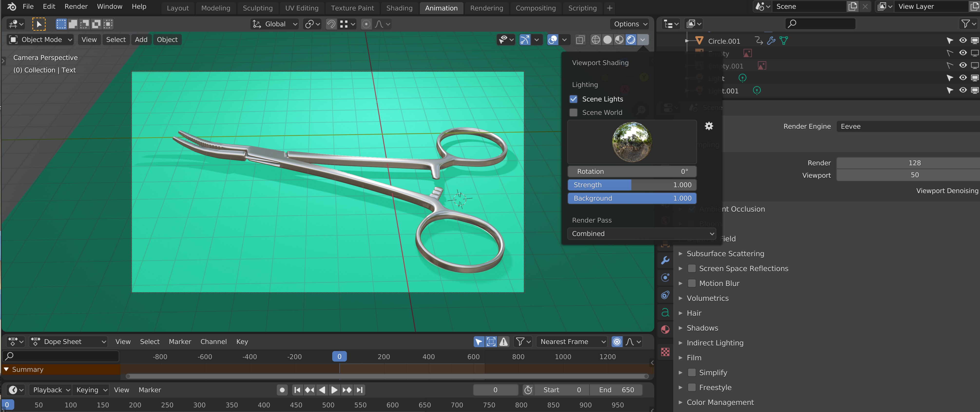980x412 pixels.
Task: Open the Render Pass Combined dropdown
Action: tap(642, 233)
